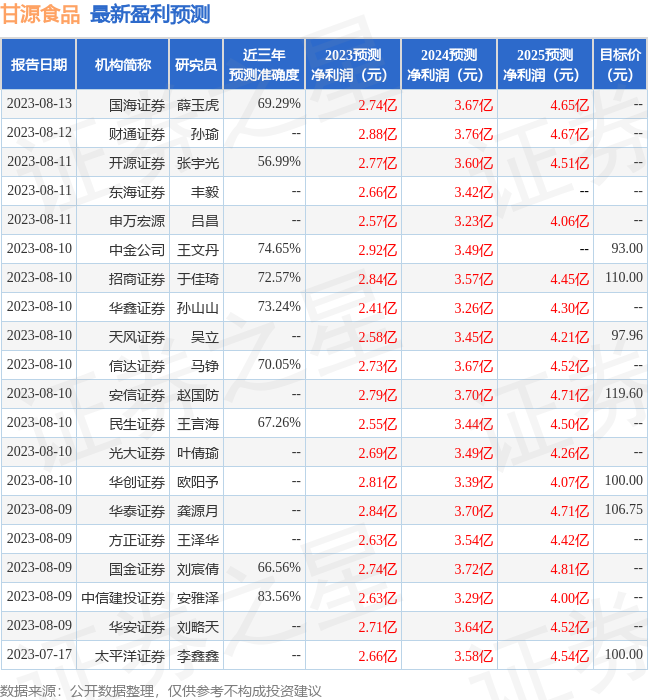Click the 66.56% accuracy value
The width and height of the screenshot is (648, 700).
[279, 568]
